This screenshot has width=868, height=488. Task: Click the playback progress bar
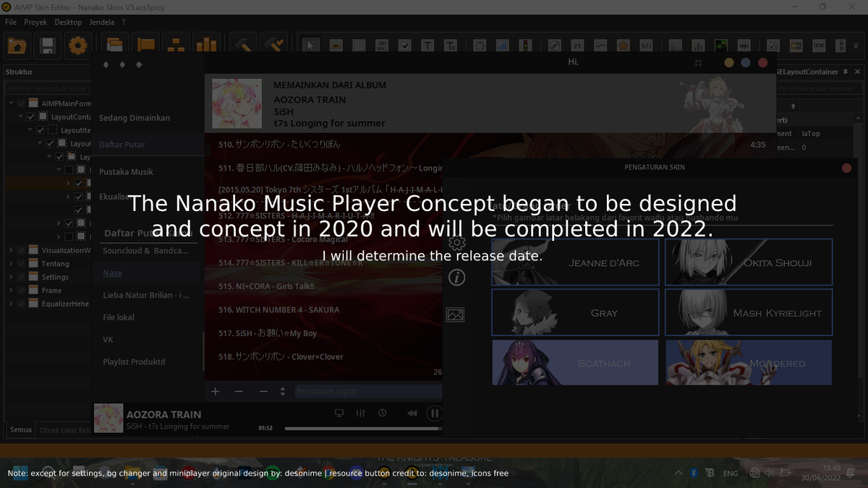pyautogui.click(x=362, y=429)
